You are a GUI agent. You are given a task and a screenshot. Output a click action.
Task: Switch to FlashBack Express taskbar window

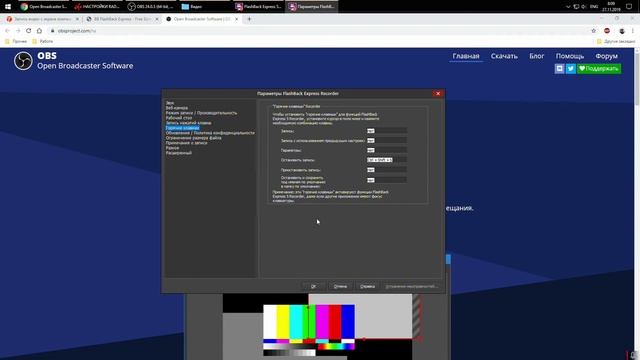[258, 7]
